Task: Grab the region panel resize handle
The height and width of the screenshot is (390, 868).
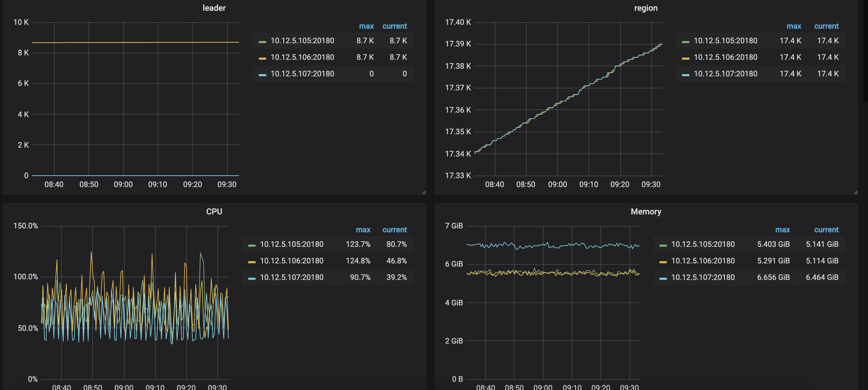Action: (x=856, y=192)
